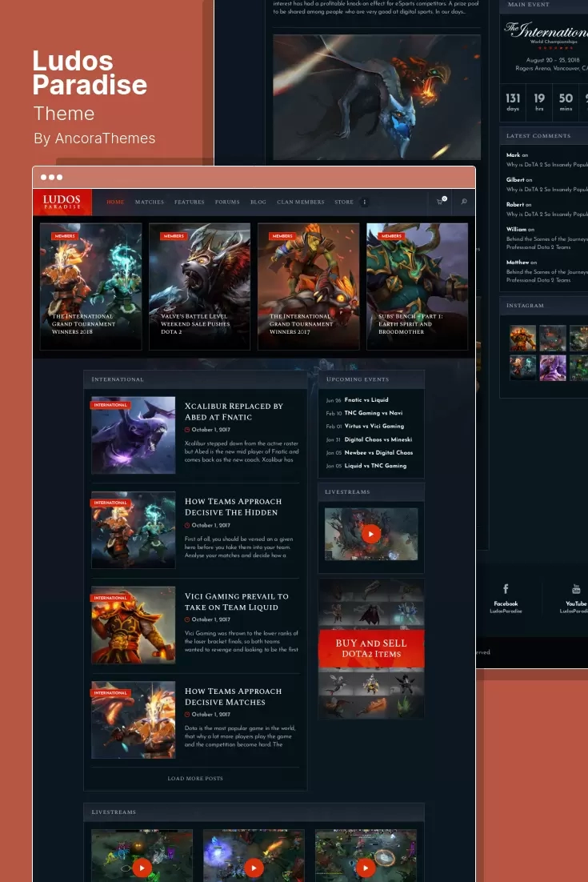588x882 pixels.
Task: Open the Matches menu item
Action: [x=150, y=202]
